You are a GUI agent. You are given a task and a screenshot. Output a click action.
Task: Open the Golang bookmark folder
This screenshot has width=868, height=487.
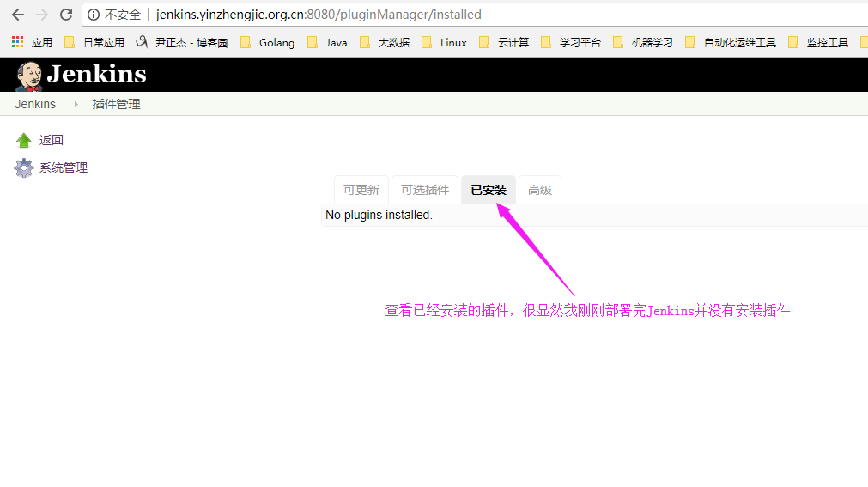point(267,43)
